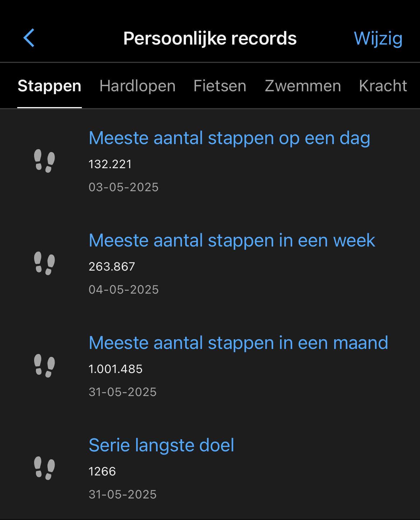The image size is (420, 520).
Task: Click footsteps icon beside monthly steps record
Action: coord(45,366)
